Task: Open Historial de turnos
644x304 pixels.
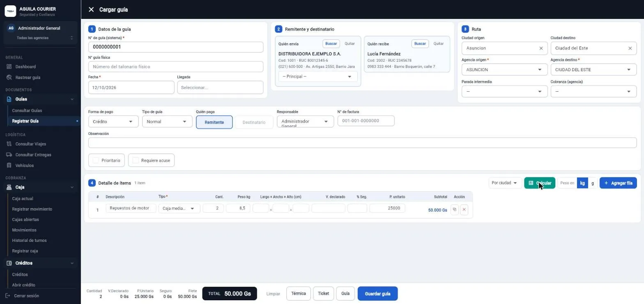Action: click(30, 240)
